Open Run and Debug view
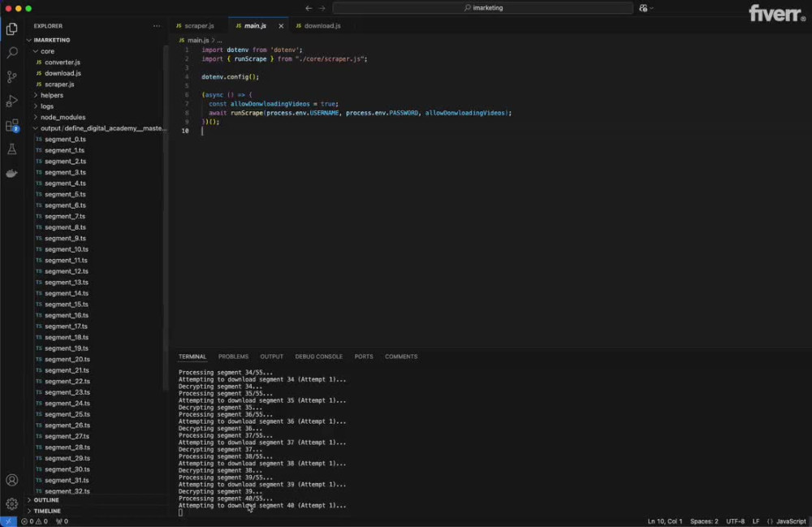This screenshot has width=812, height=527. 11,101
